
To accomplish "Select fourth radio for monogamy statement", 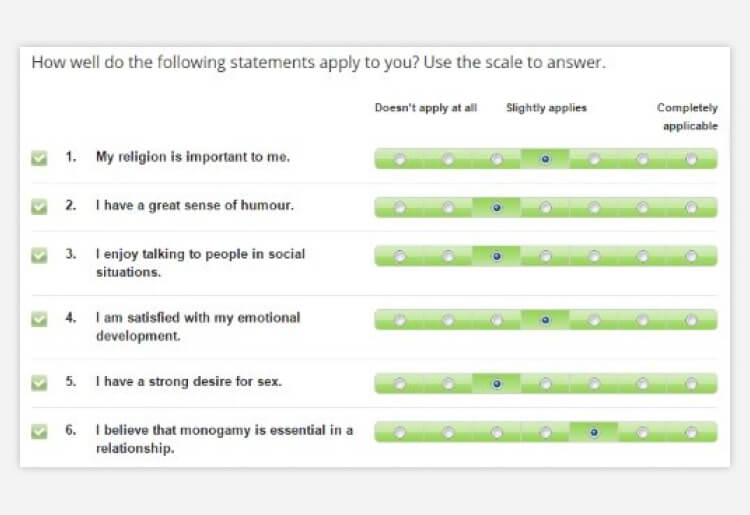I will [x=545, y=432].
